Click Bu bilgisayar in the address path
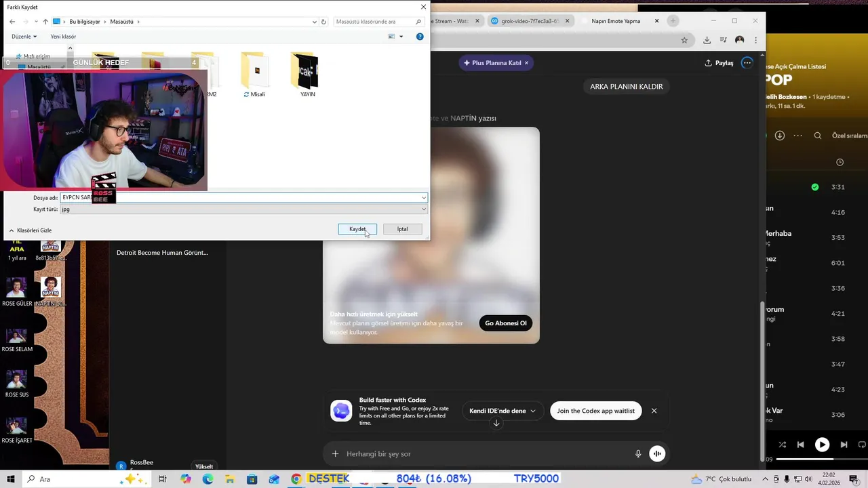The width and height of the screenshot is (868, 488). [x=84, y=22]
